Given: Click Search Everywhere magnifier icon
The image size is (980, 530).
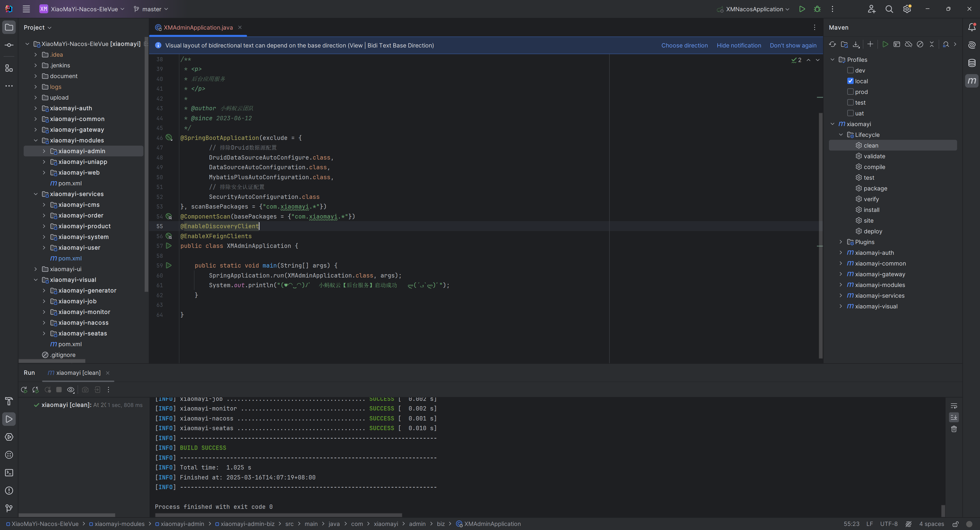Looking at the screenshot, I should [889, 9].
